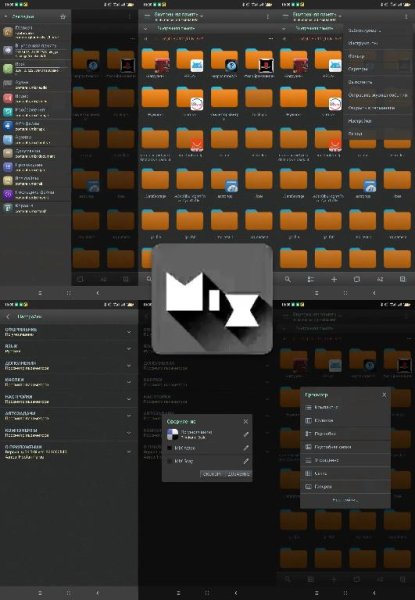Open the blue APK files bookmark icon
Viewport: 415px width, 600px height.
[8, 126]
